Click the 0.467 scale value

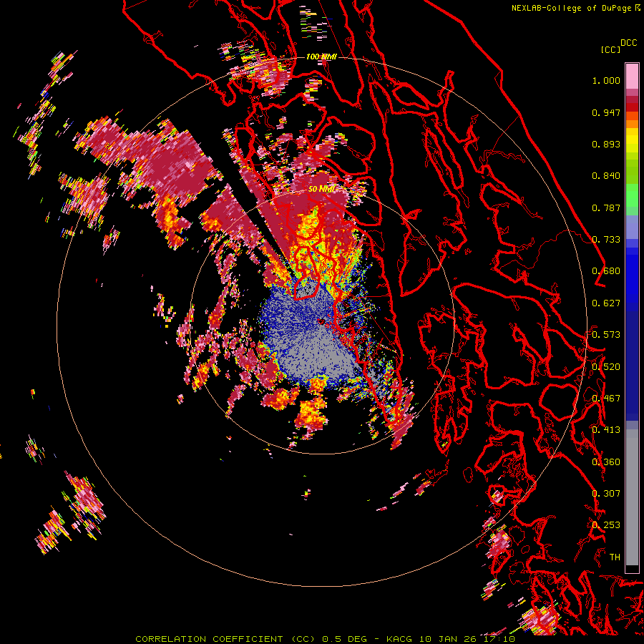point(606,399)
